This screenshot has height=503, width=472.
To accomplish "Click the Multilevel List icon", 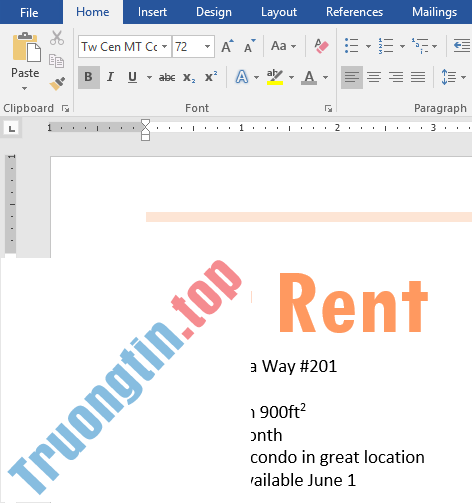I will point(420,46).
